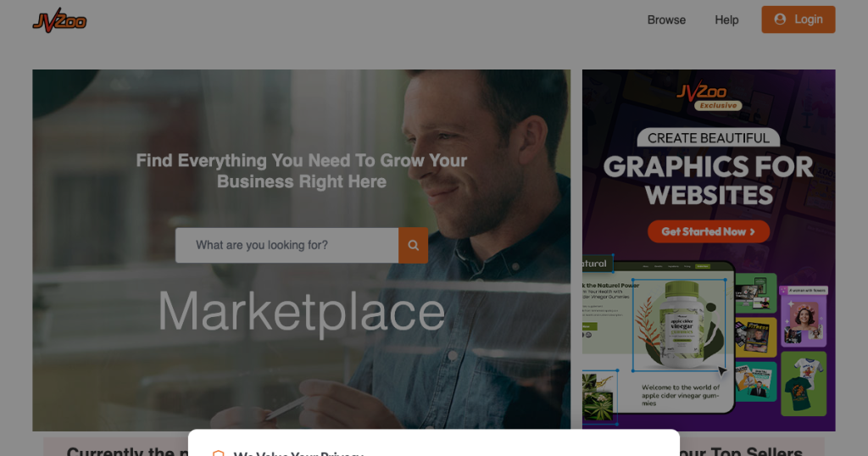Click 'Welcome to the world of apple cider' text
The height and width of the screenshot is (456, 868).
681,395
